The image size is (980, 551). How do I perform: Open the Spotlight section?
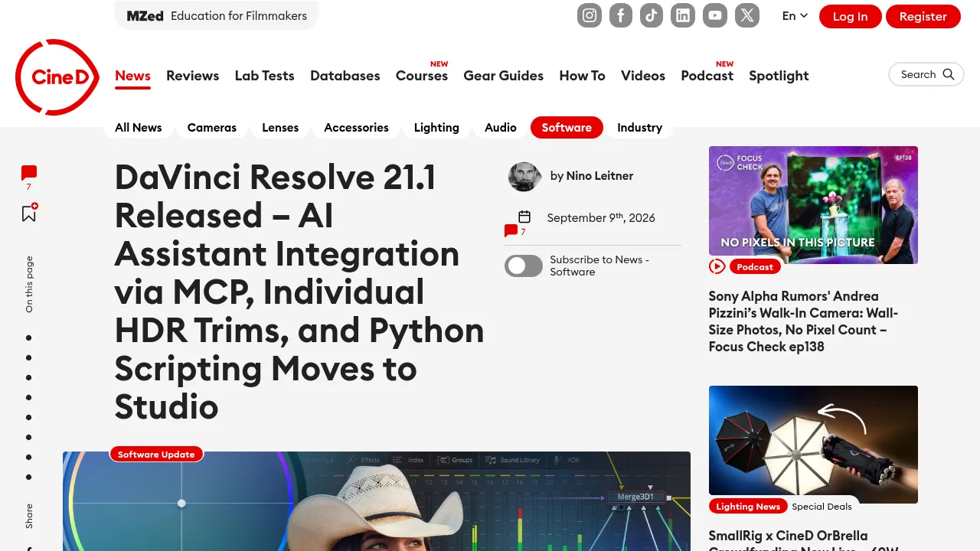(779, 76)
